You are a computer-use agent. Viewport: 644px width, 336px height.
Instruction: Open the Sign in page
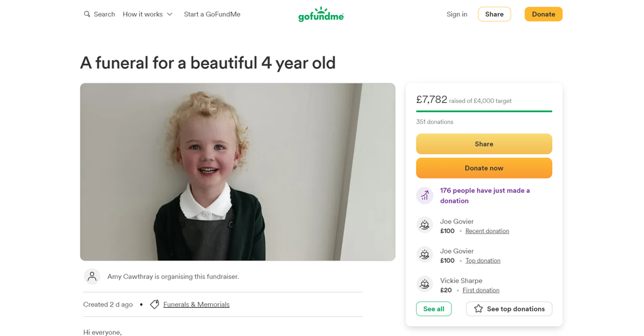point(457,14)
